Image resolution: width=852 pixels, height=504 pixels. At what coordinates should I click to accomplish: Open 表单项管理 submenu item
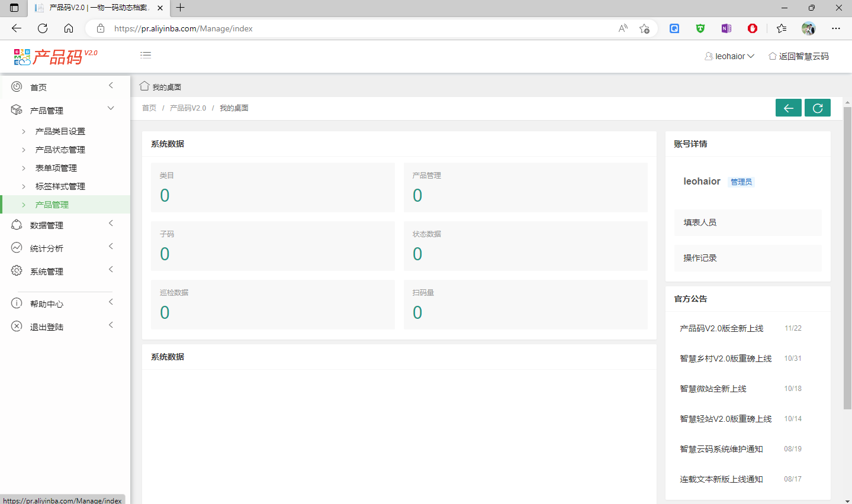[x=56, y=168]
